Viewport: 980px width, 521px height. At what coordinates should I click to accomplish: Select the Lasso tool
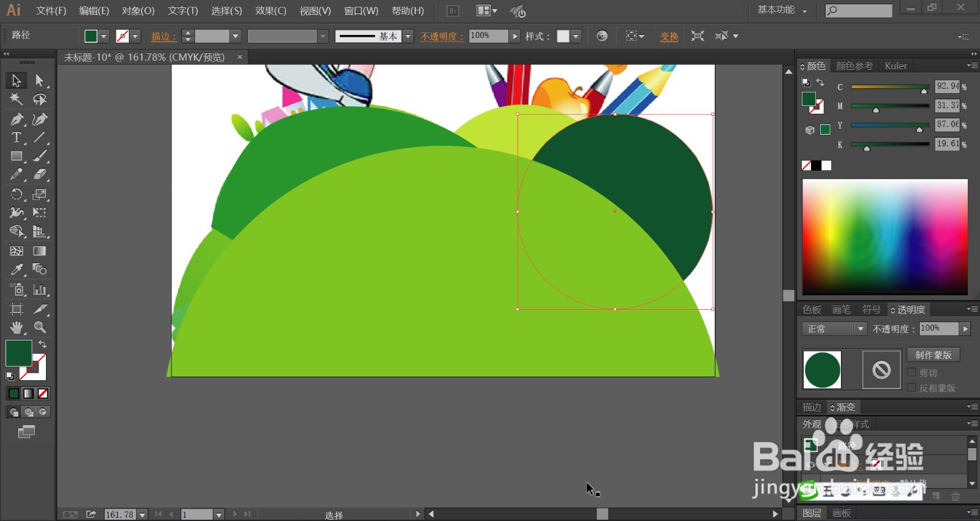click(40, 99)
